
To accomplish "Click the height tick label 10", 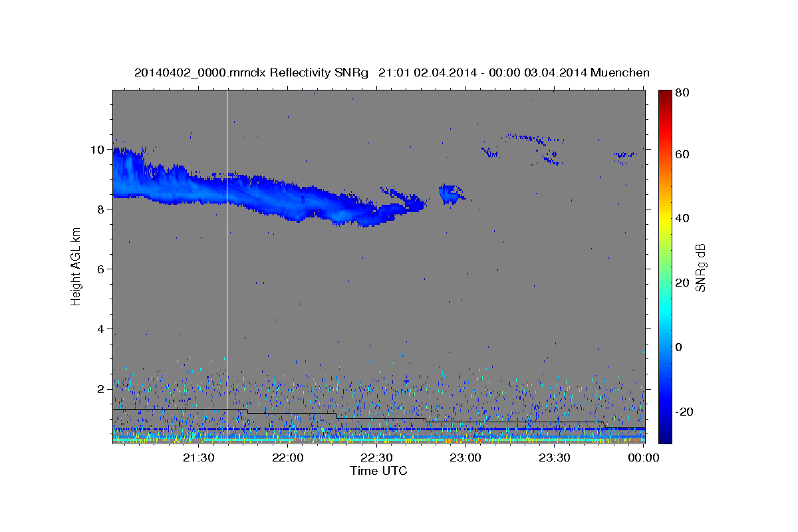I will (x=98, y=150).
